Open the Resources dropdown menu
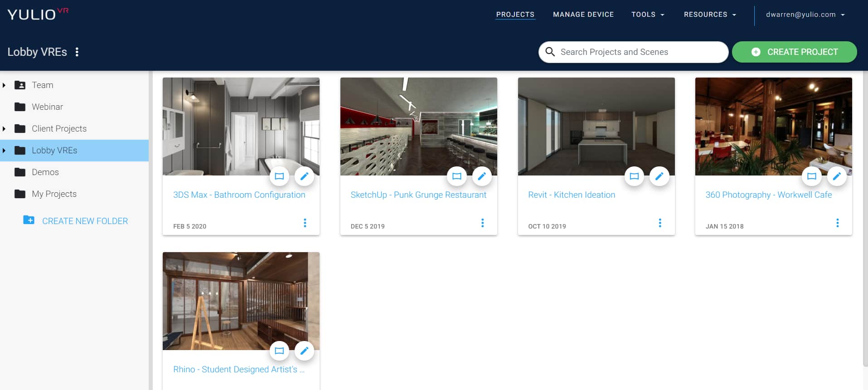Image resolution: width=868 pixels, height=390 pixels. point(710,15)
